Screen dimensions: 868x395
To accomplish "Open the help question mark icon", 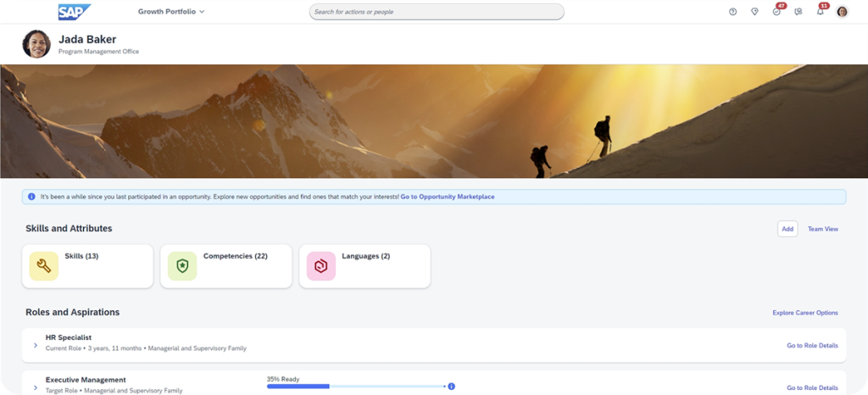I will click(x=733, y=12).
